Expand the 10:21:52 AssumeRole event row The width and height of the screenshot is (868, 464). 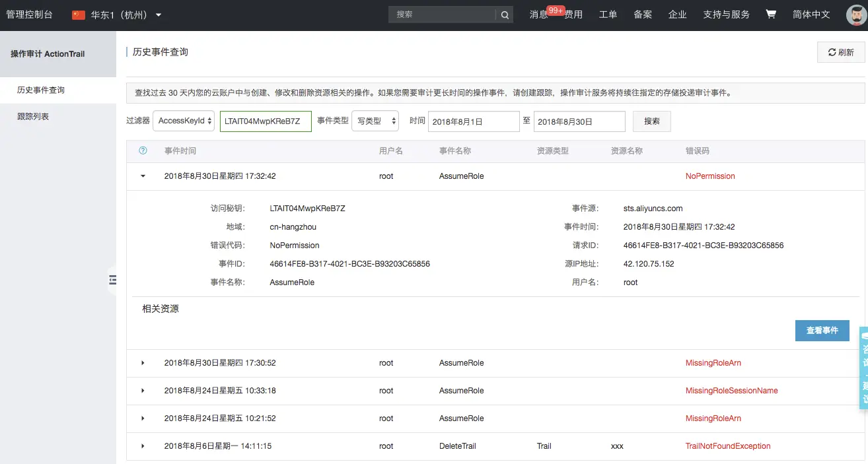(143, 418)
